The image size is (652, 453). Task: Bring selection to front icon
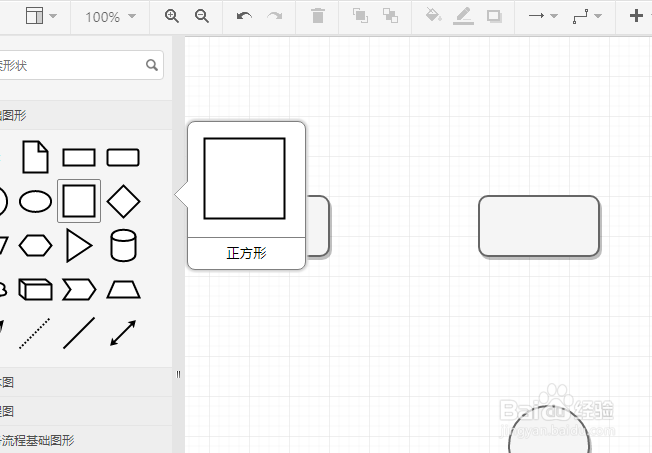[x=360, y=16]
